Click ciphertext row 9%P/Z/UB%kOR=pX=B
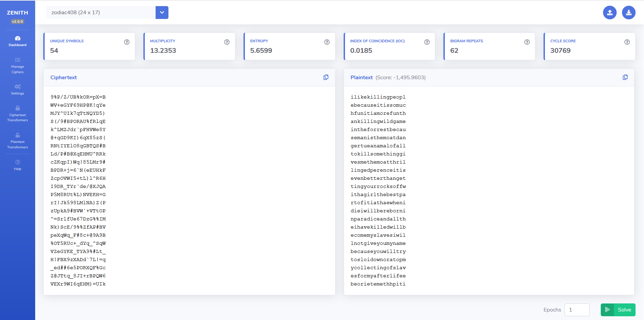The width and height of the screenshot is (644, 320). 78,97
